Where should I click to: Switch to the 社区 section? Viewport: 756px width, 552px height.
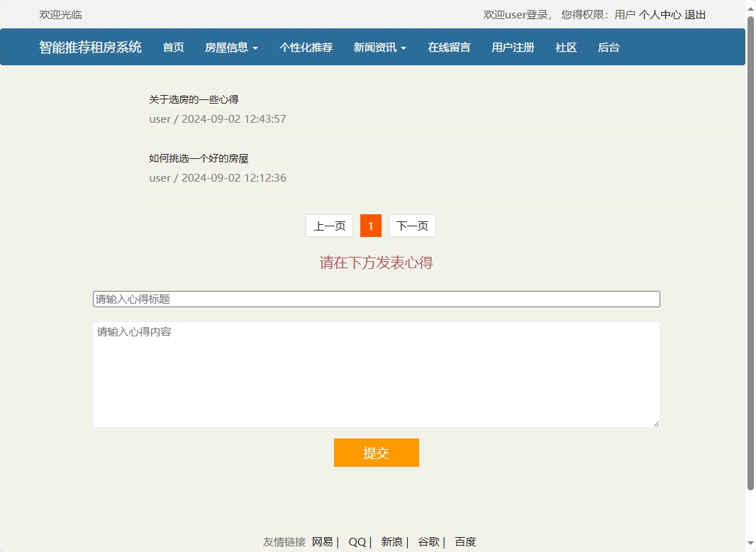pos(565,47)
